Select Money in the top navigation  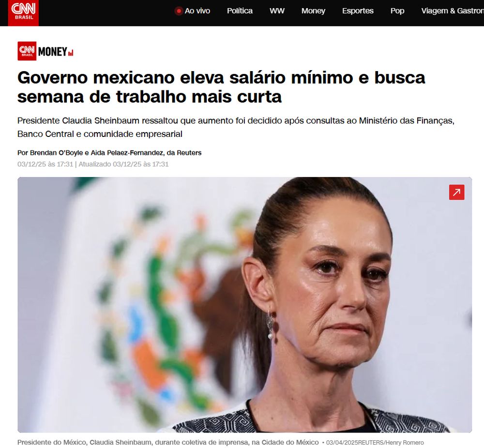[x=313, y=11]
